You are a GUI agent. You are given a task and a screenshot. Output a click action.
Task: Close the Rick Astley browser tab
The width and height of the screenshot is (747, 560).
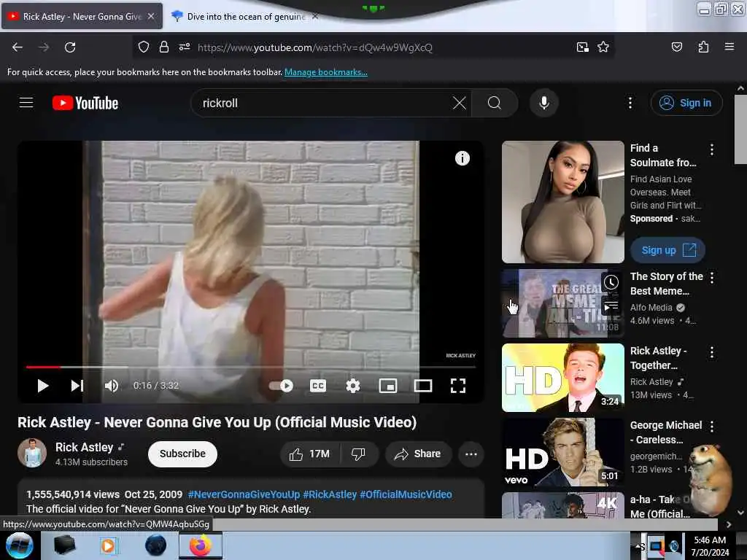tap(151, 16)
